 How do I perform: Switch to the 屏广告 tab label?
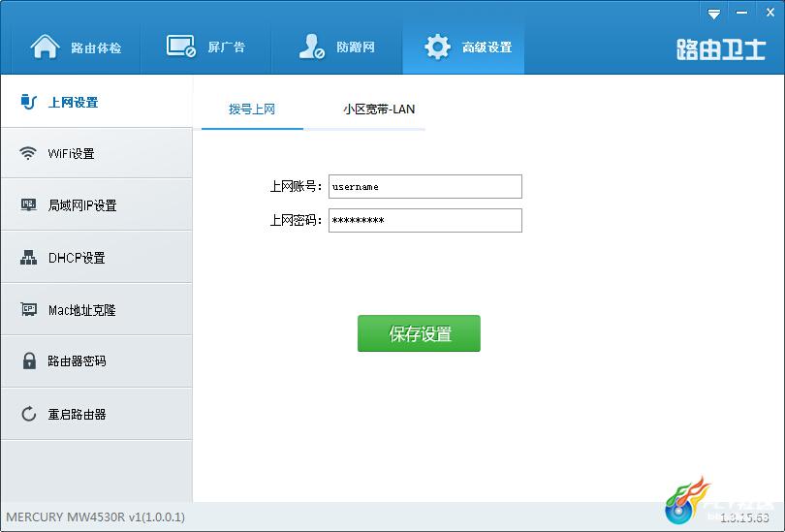tap(227, 47)
